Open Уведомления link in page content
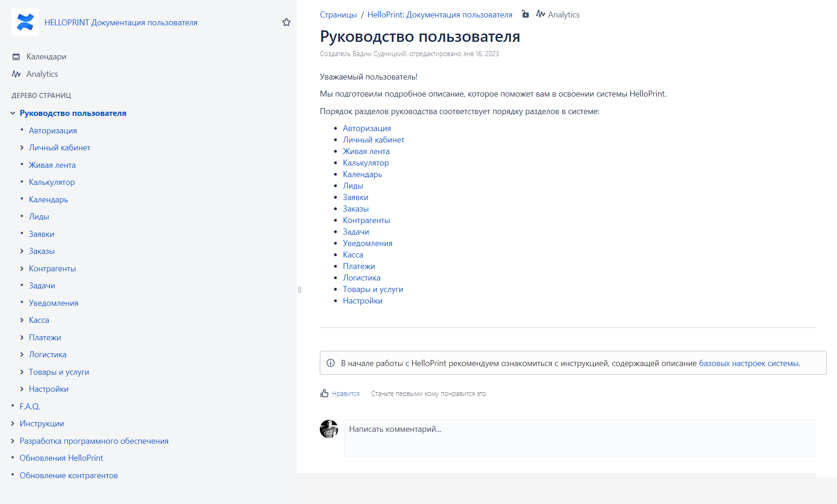Image resolution: width=837 pixels, height=504 pixels. (367, 243)
